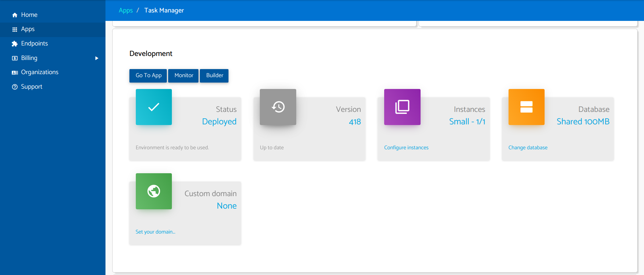Click the purple Instances copy tile icon

coord(402,107)
